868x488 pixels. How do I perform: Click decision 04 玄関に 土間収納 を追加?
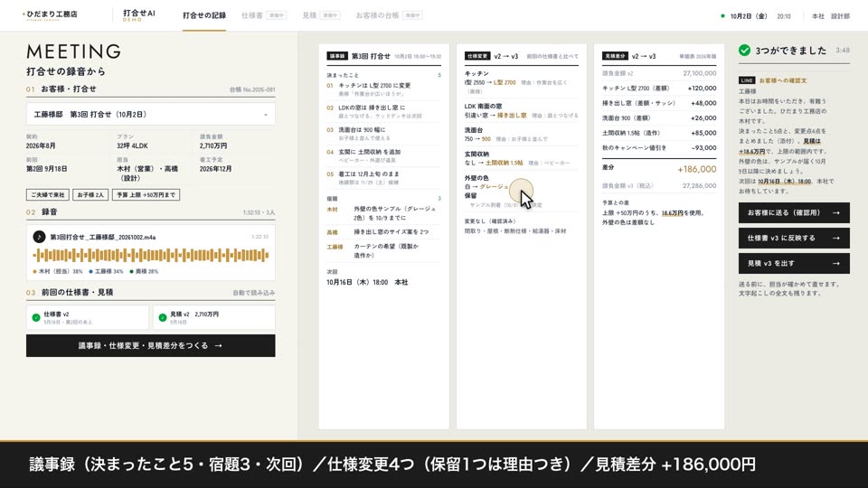coord(383,156)
